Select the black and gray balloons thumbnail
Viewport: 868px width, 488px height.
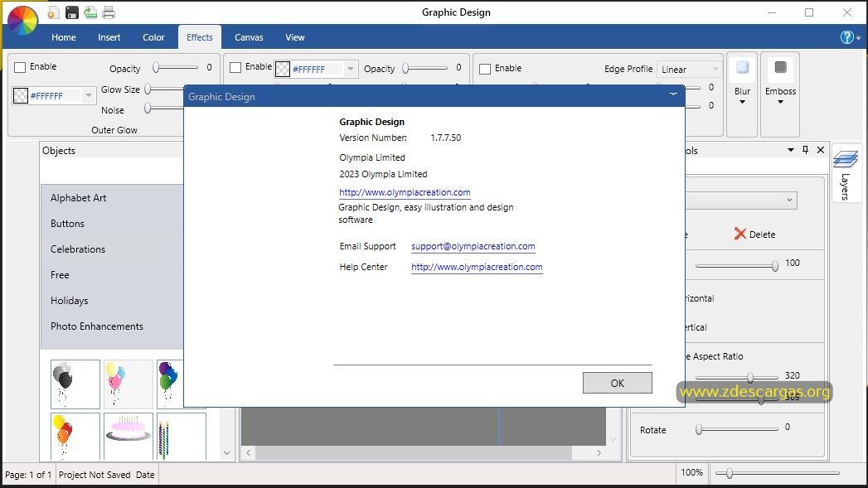[x=75, y=384]
